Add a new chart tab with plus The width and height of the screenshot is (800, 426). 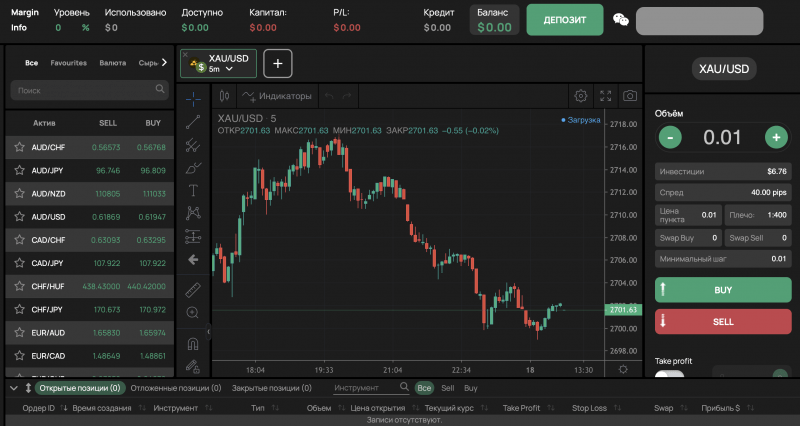pos(278,64)
